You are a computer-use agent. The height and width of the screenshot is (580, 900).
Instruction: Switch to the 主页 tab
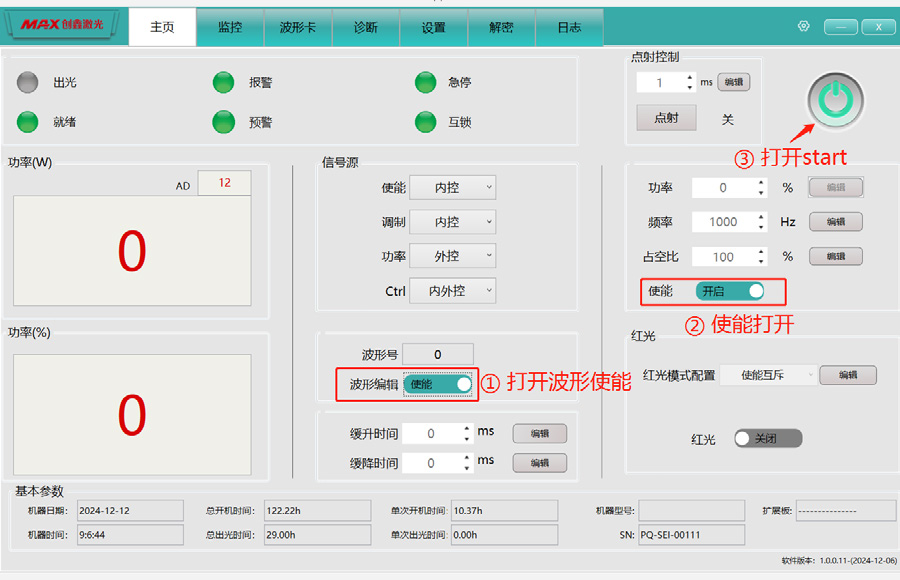click(x=162, y=27)
